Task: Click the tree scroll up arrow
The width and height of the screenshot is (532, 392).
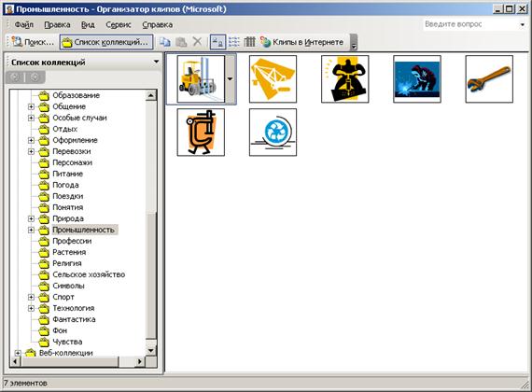Action: pos(151,95)
